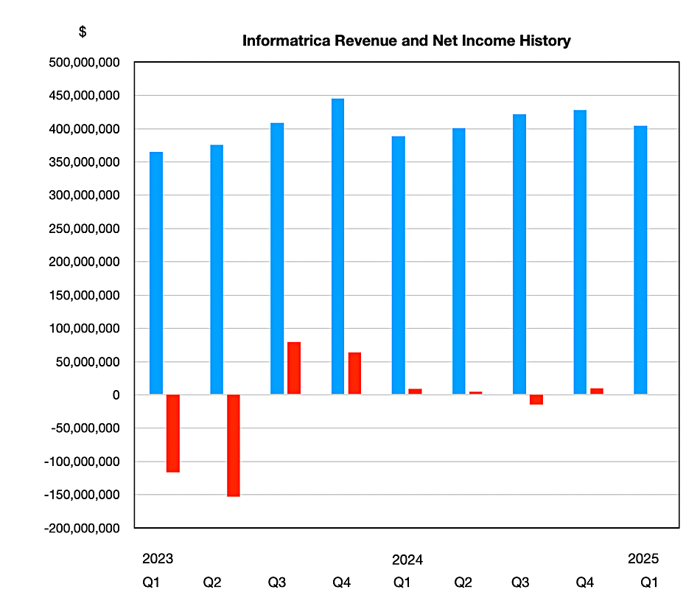Click the Q1 label beneath 2024
Image resolution: width=700 pixels, height=612 pixels.
click(402, 583)
